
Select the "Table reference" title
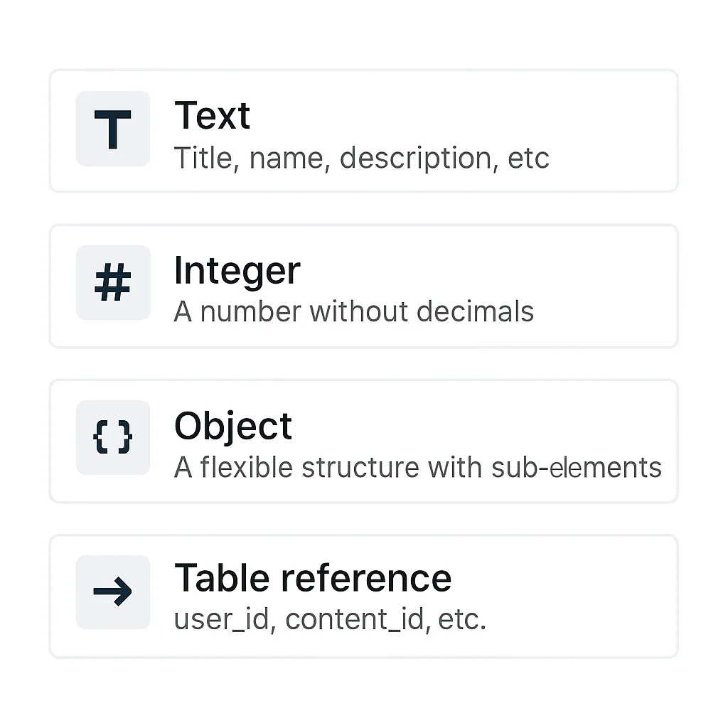tap(313, 578)
